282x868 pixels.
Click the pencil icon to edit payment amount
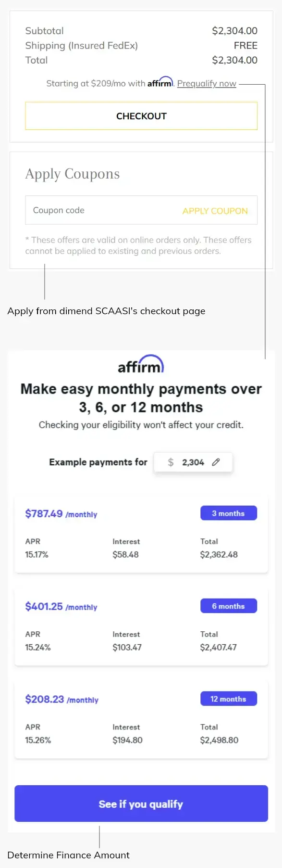[215, 462]
